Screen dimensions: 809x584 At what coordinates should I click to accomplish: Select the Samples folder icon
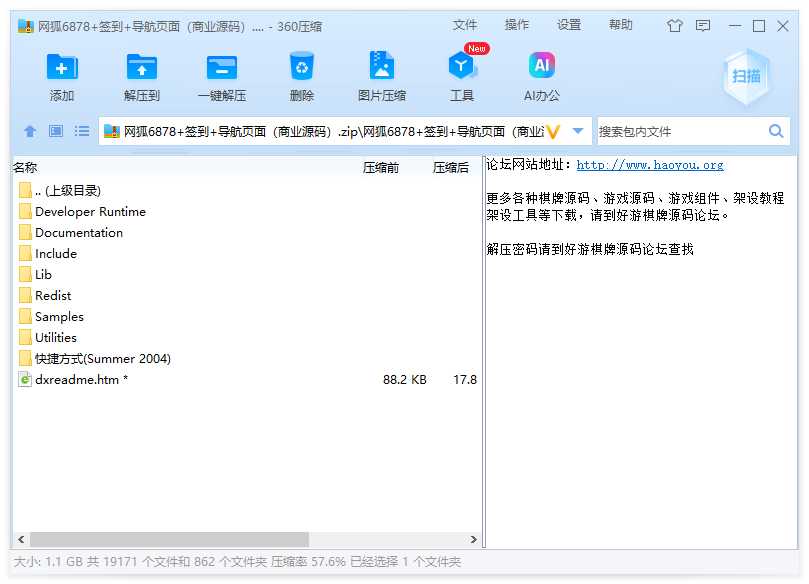click(25, 316)
